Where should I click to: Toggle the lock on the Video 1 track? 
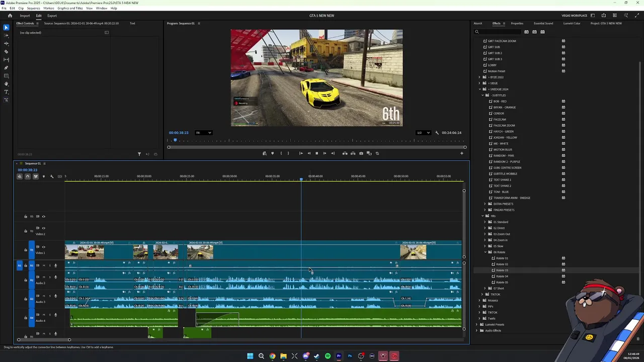click(26, 250)
